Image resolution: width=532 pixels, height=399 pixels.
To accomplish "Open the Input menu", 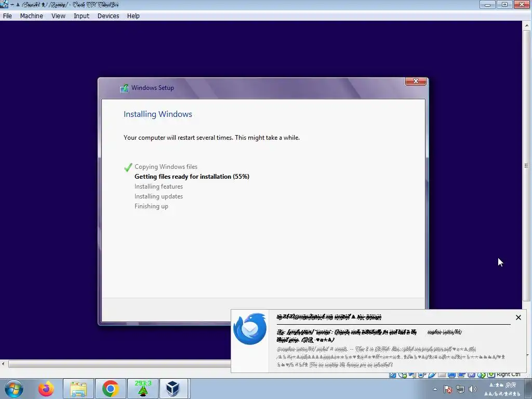I will (82, 16).
